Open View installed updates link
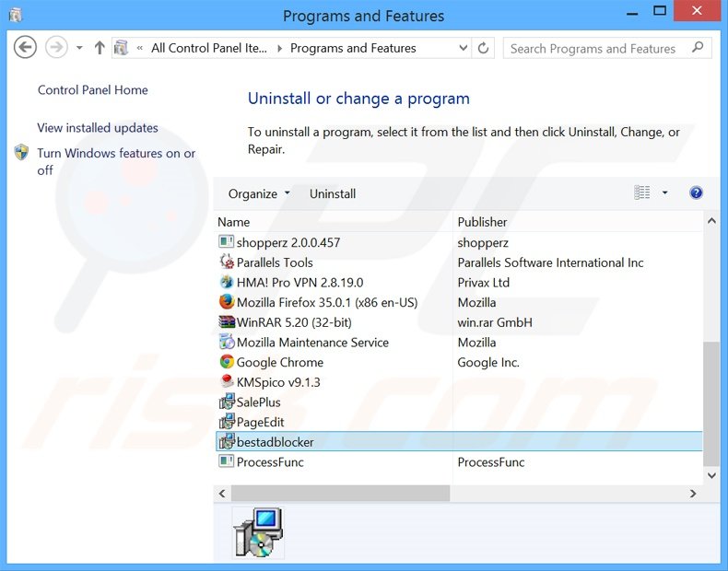The height and width of the screenshot is (571, 728). (98, 128)
